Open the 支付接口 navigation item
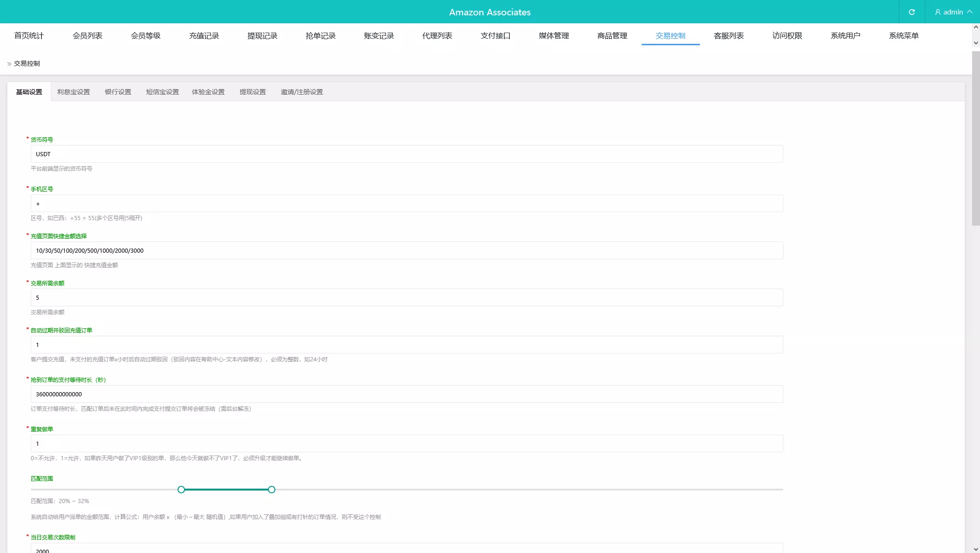 pos(496,35)
